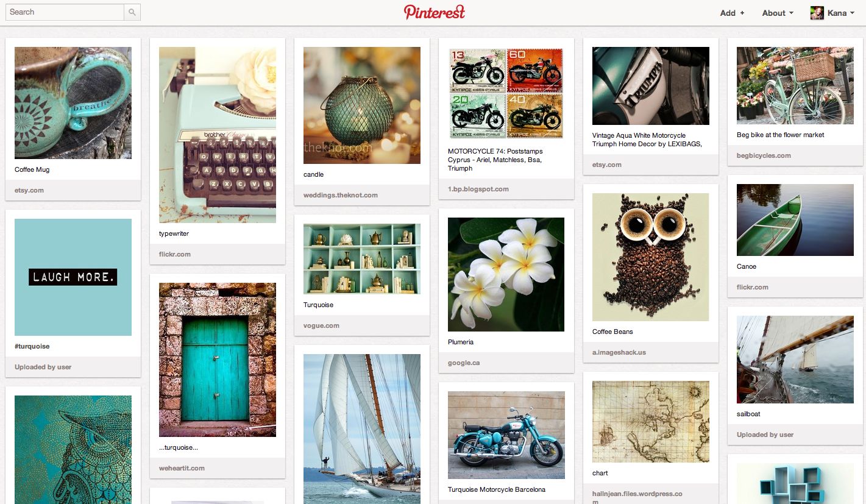Open the blue typewriter pin image
This screenshot has width=866, height=504.
click(x=218, y=135)
